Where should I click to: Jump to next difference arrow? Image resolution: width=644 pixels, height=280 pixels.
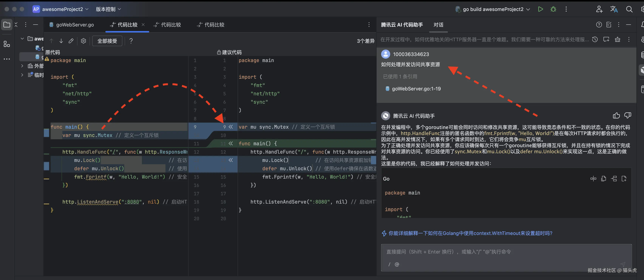tap(61, 41)
